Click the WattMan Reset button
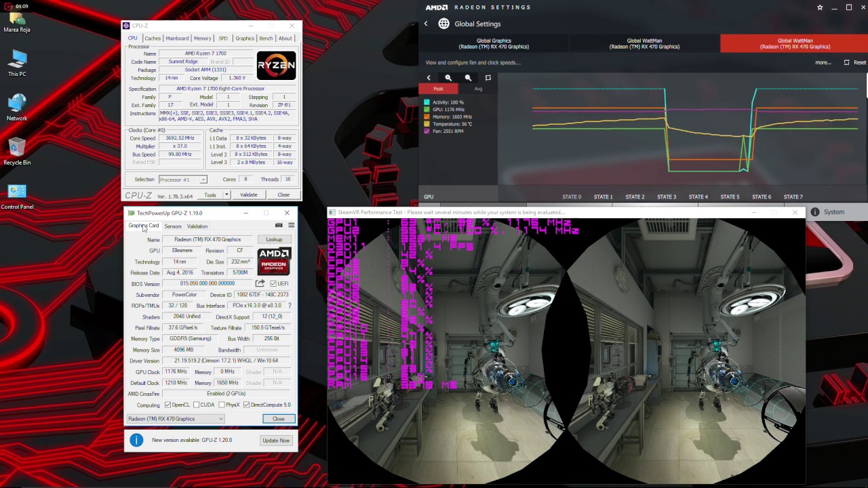This screenshot has width=868, height=488. (x=855, y=62)
